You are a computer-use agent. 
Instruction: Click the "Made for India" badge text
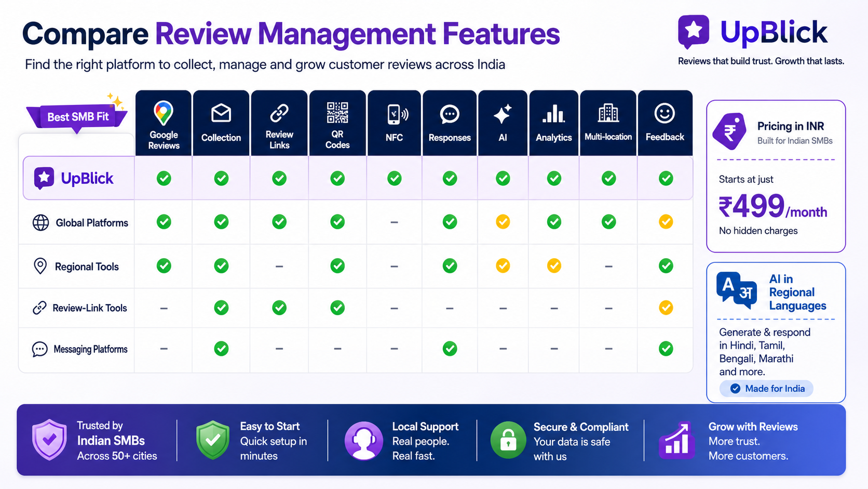point(775,389)
